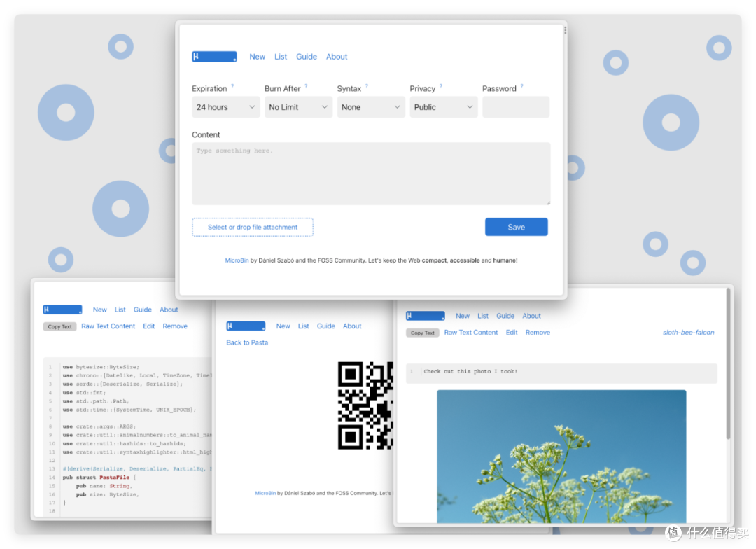Click New in code window nav

100,310
